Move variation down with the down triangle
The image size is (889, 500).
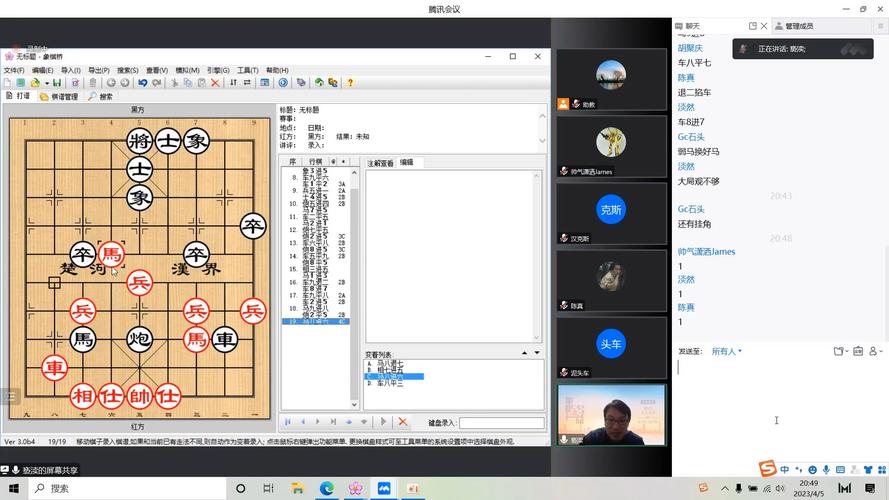tap(537, 353)
